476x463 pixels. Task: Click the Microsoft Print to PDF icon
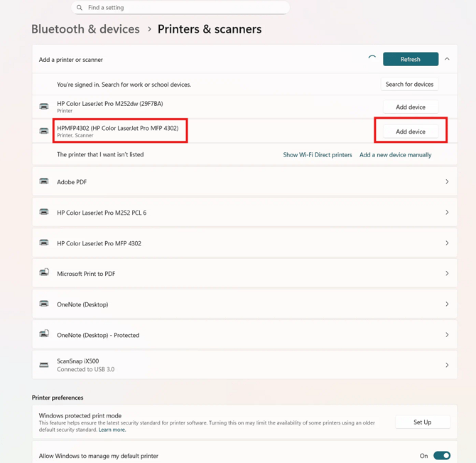[x=44, y=273]
